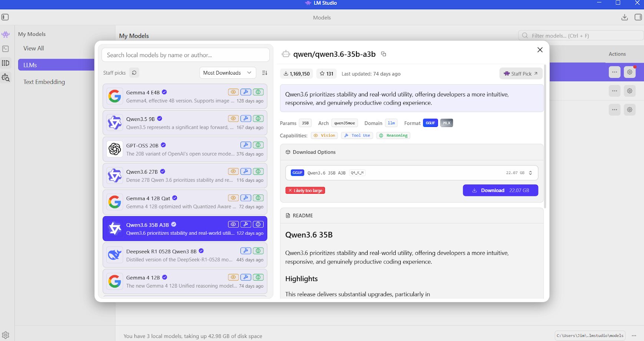Download the 22.07 GB model
The image size is (644, 341).
pyautogui.click(x=500, y=190)
